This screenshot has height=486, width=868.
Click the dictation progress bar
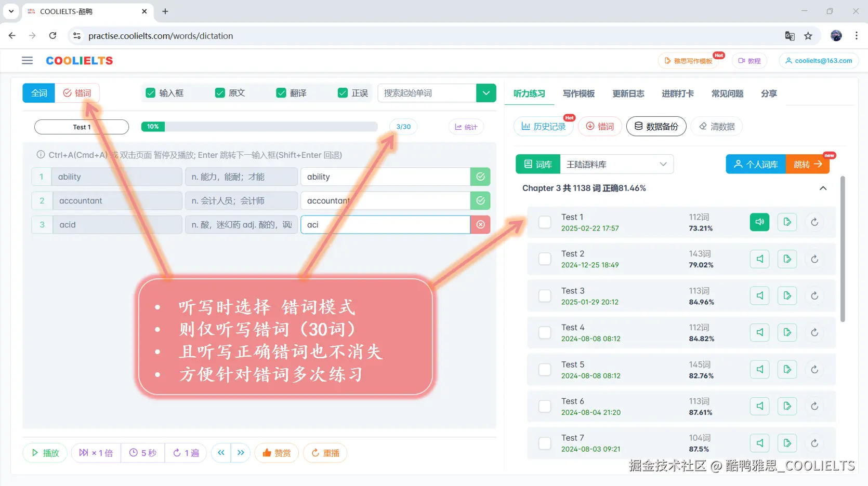pos(259,126)
